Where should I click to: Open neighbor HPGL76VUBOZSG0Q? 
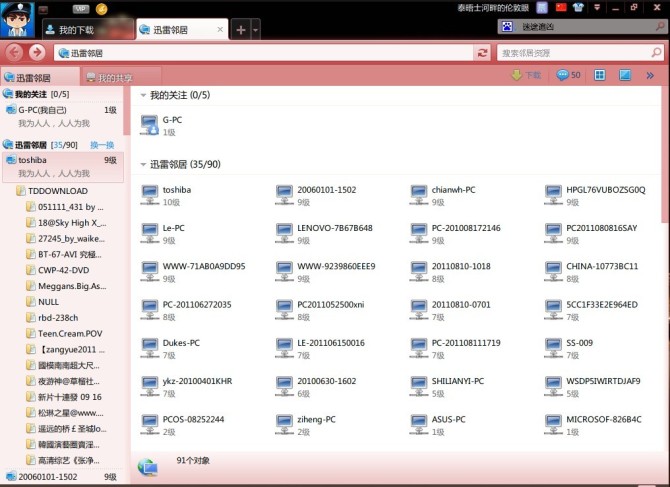click(x=595, y=195)
